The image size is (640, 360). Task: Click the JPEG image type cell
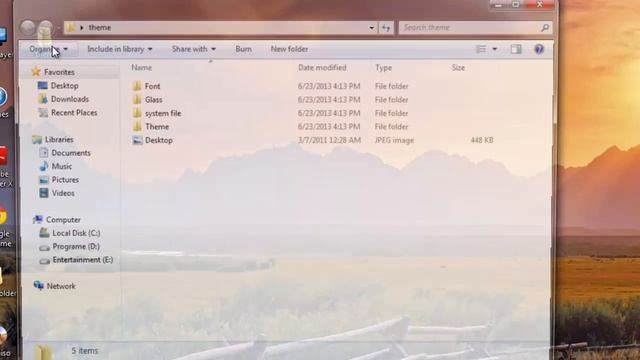pos(394,140)
